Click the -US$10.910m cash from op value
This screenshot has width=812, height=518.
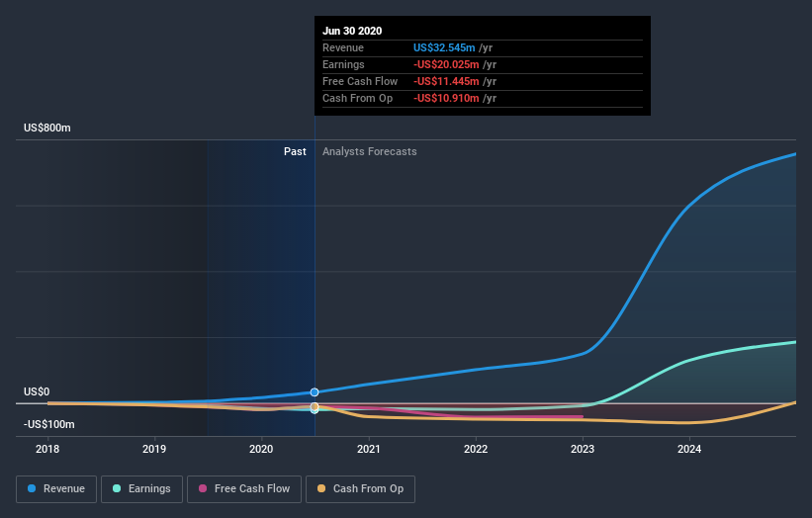pyautogui.click(x=446, y=98)
